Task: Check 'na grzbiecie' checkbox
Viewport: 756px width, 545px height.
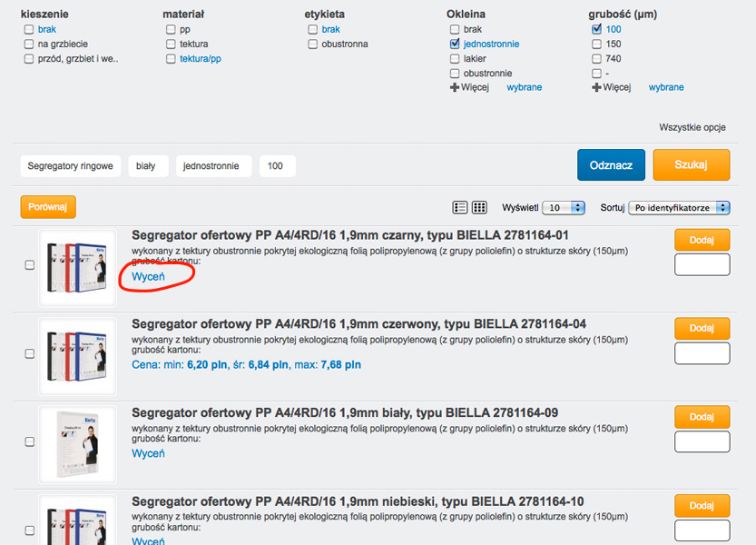Action: click(x=29, y=45)
